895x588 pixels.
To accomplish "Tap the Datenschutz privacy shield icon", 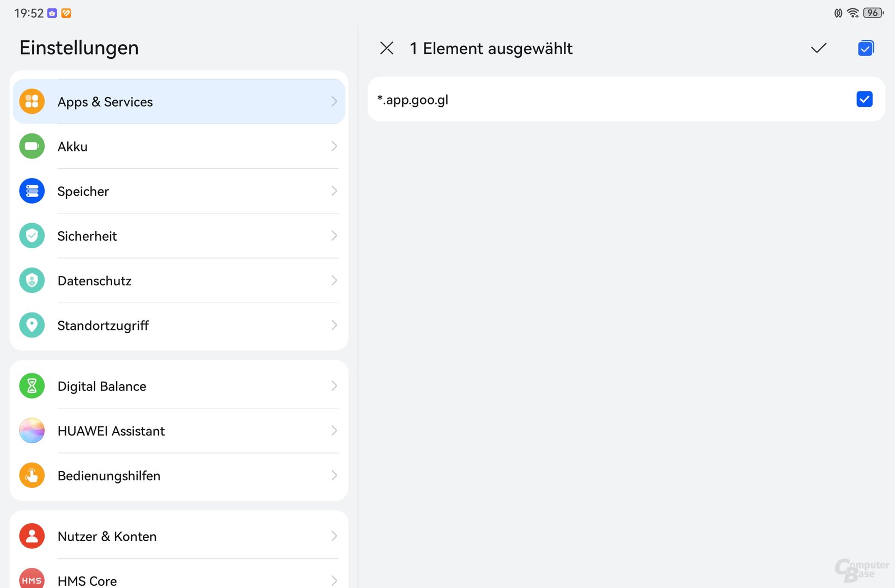I will 32,280.
